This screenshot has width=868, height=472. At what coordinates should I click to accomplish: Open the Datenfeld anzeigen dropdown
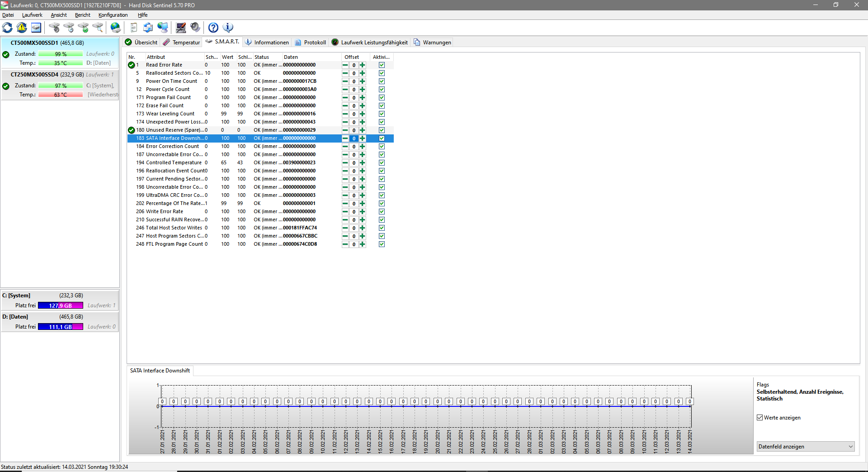tap(806, 447)
